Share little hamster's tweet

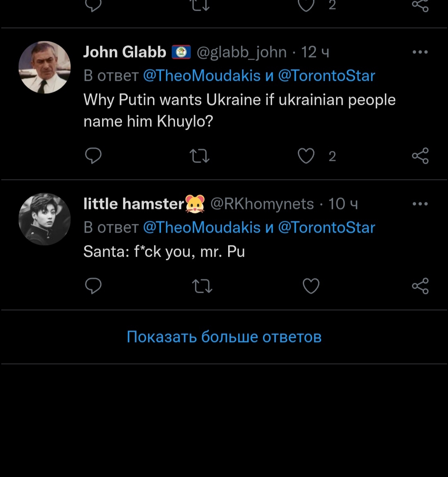point(420,286)
